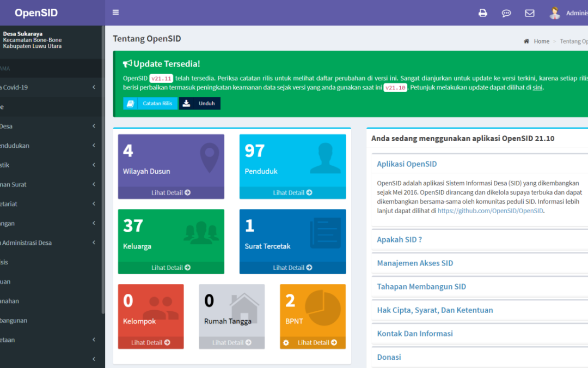This screenshot has width=588, height=368.
Task: Click arrow icon in Surat Tercetak Lihat Detail
Action: tap(309, 267)
